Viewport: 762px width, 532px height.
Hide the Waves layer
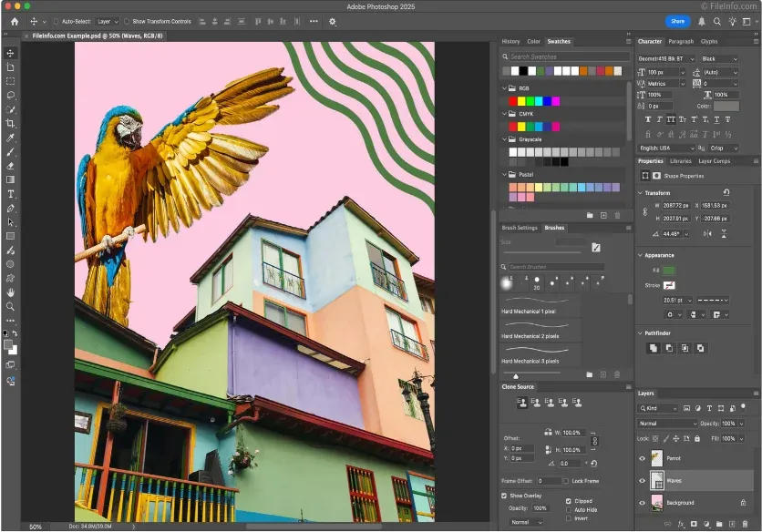[642, 480]
